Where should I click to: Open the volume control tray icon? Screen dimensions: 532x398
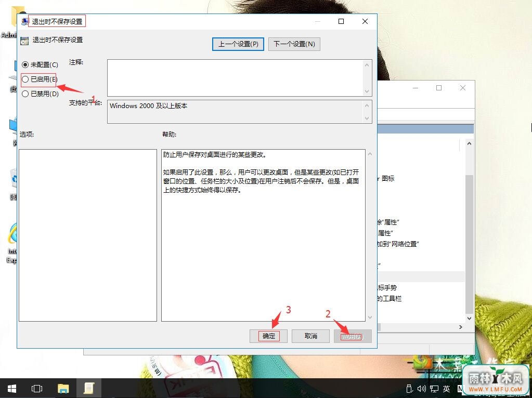[421, 389]
